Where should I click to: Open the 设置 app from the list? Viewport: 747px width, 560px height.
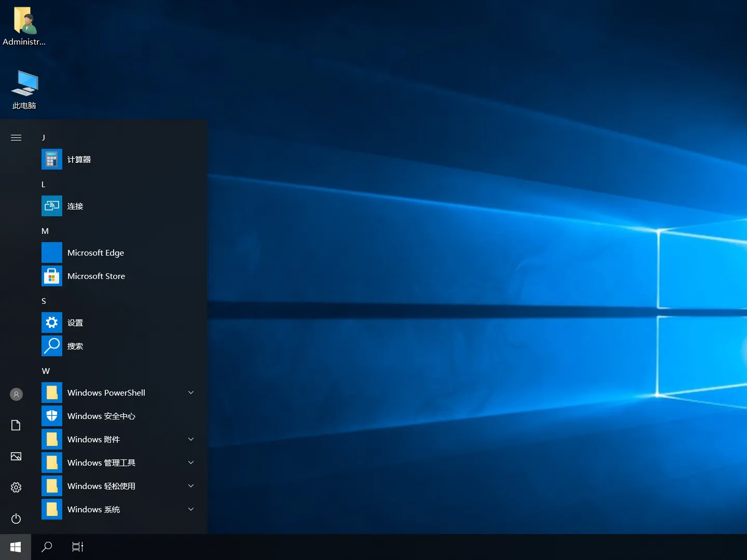[75, 322]
